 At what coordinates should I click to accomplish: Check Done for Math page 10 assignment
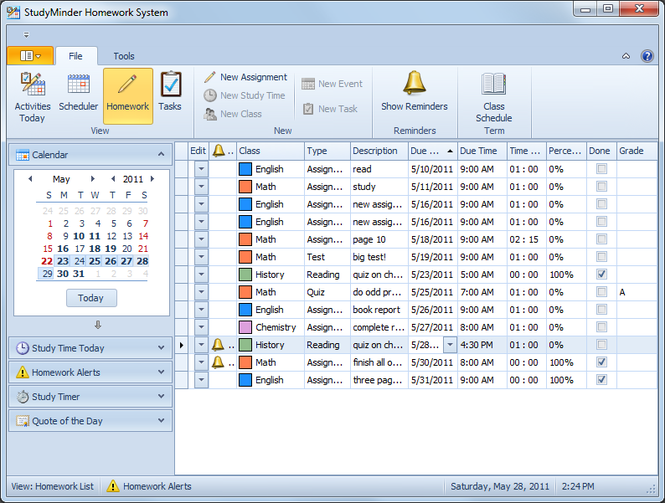[601, 239]
